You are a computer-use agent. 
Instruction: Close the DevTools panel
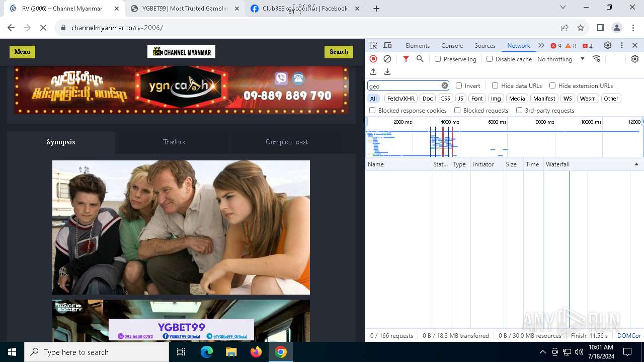635,45
